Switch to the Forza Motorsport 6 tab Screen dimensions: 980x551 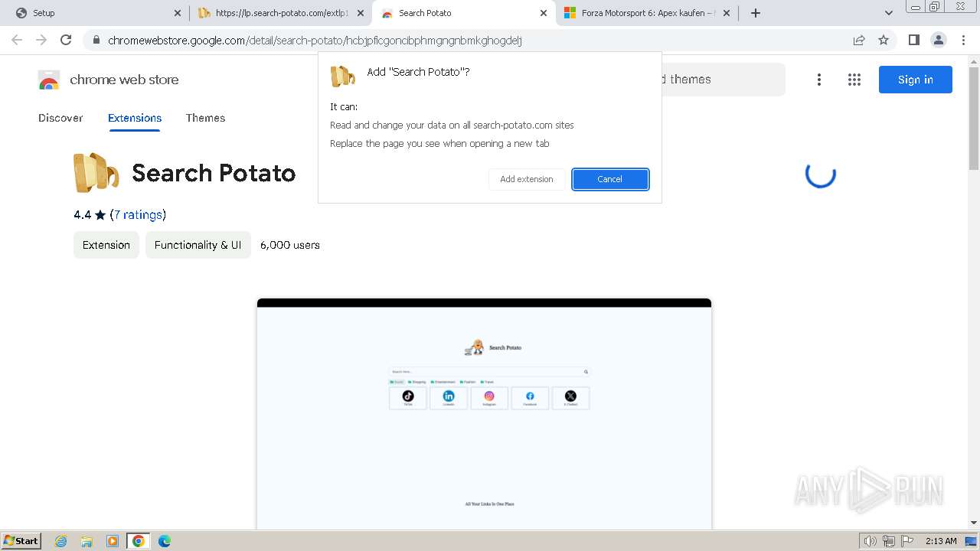(x=647, y=13)
